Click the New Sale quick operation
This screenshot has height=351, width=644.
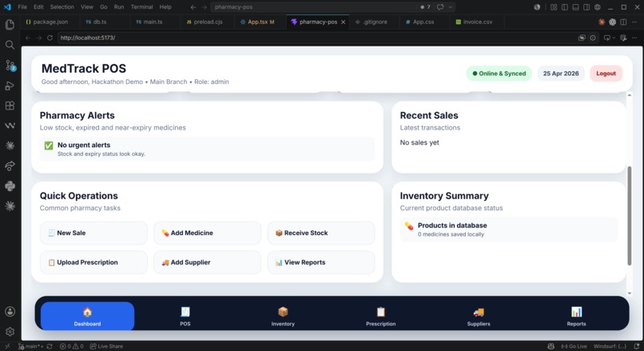tap(93, 233)
